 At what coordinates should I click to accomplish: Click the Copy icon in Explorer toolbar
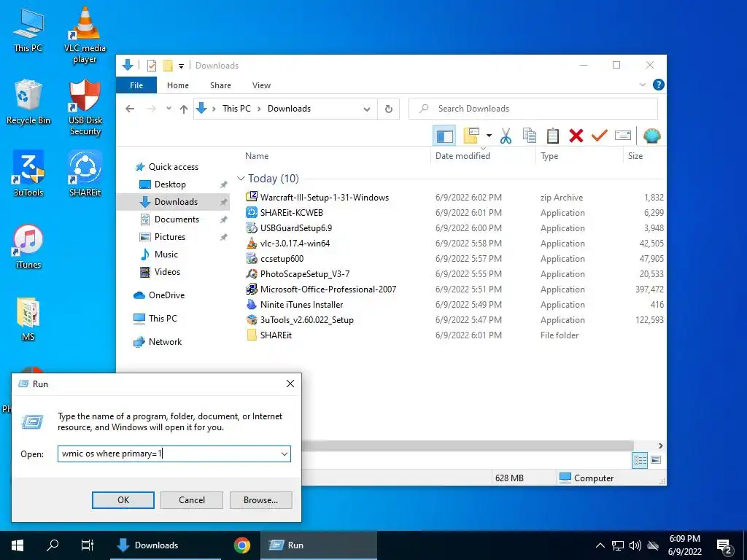click(x=530, y=136)
